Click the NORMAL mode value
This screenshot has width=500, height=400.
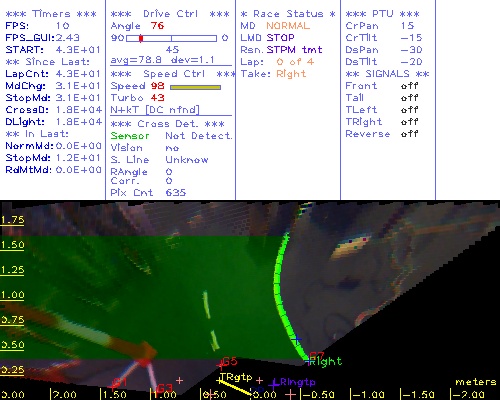288,26
